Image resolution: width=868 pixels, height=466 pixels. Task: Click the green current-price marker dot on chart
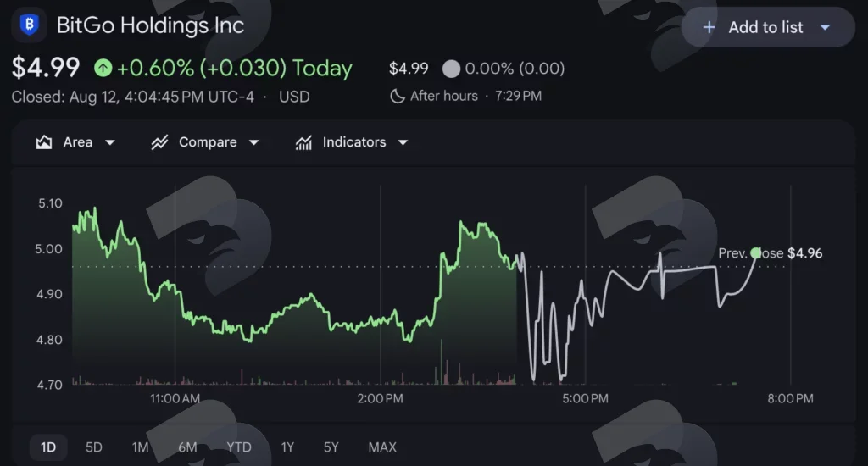click(x=755, y=253)
